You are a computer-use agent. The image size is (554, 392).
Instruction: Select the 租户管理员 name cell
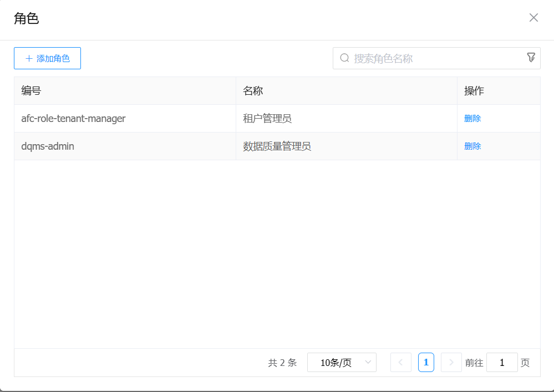click(x=267, y=119)
